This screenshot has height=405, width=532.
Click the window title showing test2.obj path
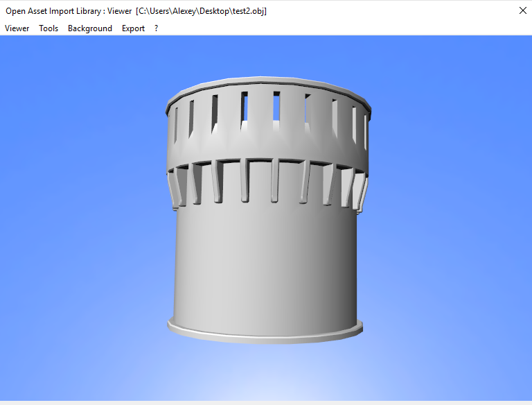pos(136,11)
